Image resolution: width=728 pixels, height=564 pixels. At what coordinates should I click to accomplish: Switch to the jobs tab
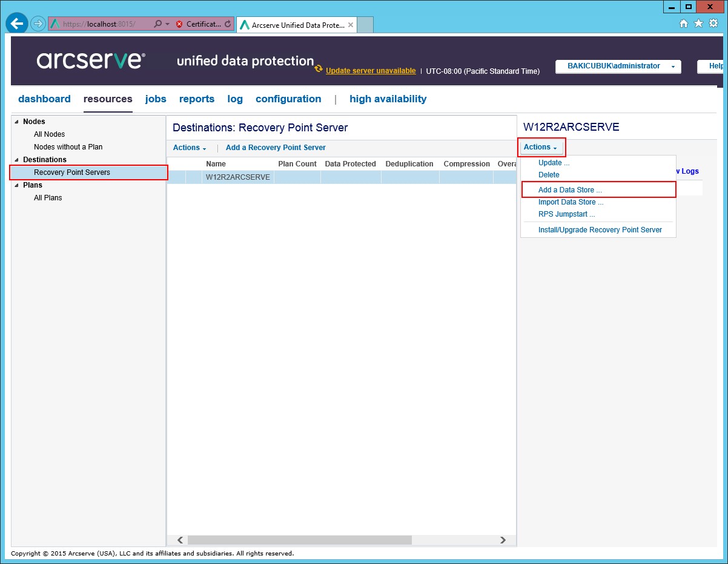click(x=156, y=99)
